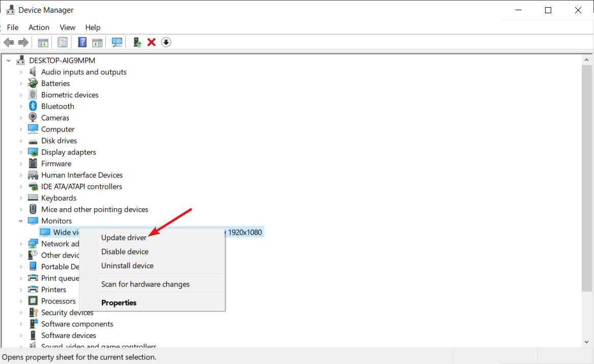Expand the Disk drives category

(x=21, y=141)
